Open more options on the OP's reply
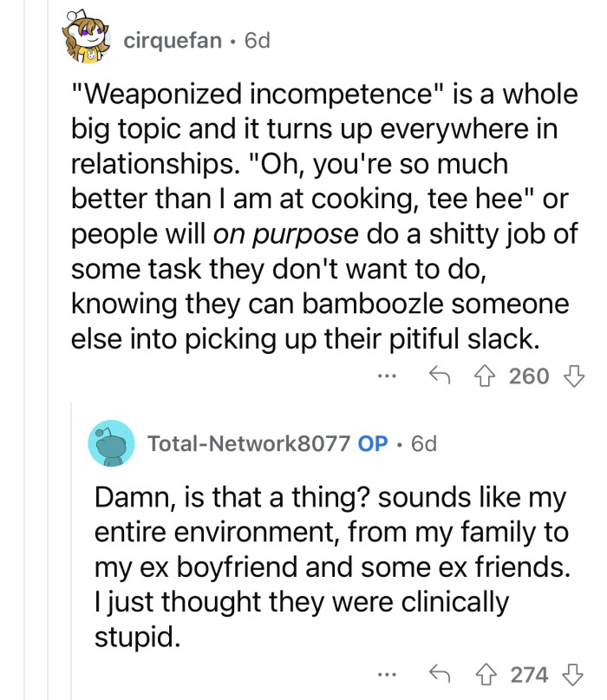607x700 pixels. [387, 674]
